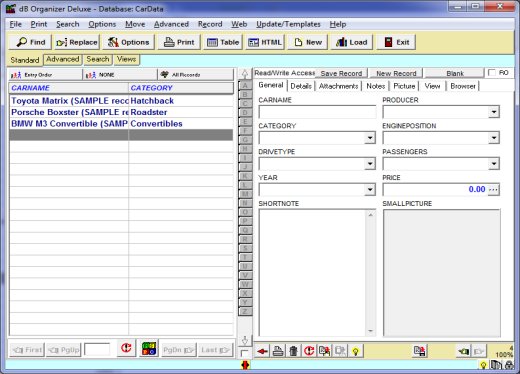Viewport: 520px width, 374px height.
Task: Switch to the Notes tab
Action: pyautogui.click(x=376, y=86)
